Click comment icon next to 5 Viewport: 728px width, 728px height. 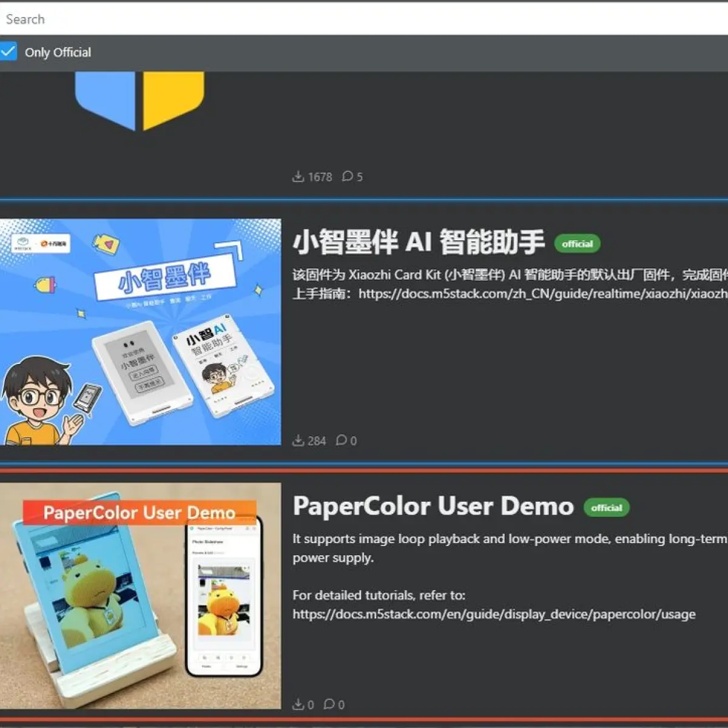point(347,176)
